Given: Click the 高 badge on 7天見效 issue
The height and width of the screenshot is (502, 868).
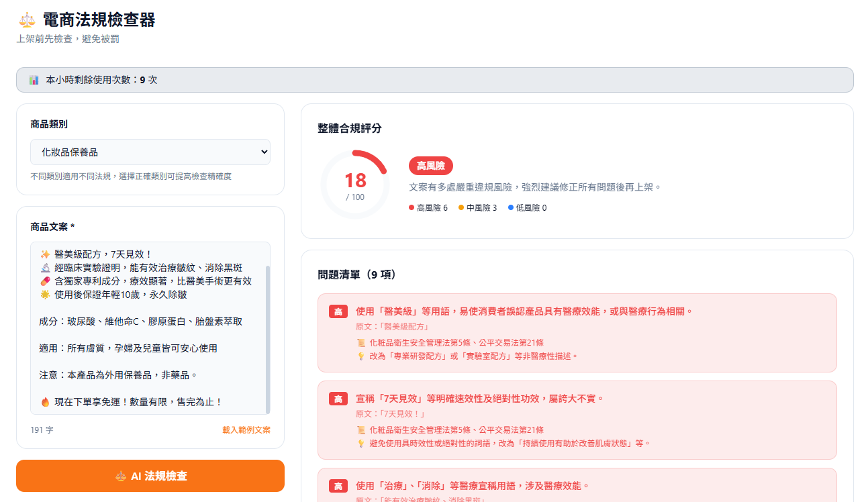Looking at the screenshot, I should click(338, 399).
